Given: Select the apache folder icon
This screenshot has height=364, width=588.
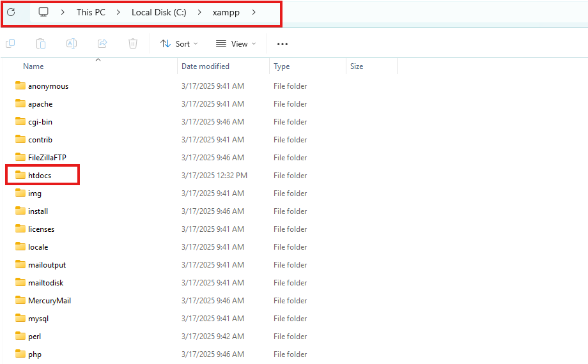Looking at the screenshot, I should click(20, 103).
